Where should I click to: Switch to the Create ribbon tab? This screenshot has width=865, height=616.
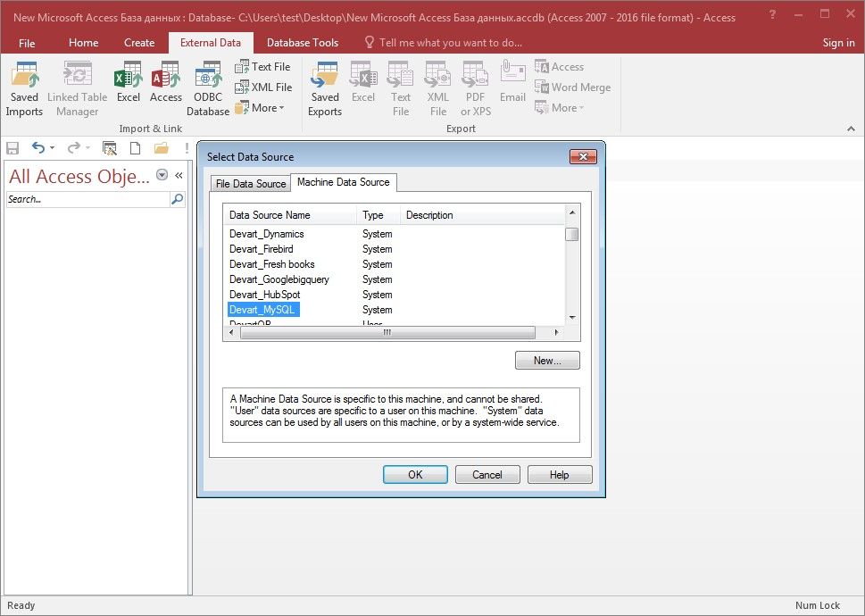click(139, 43)
